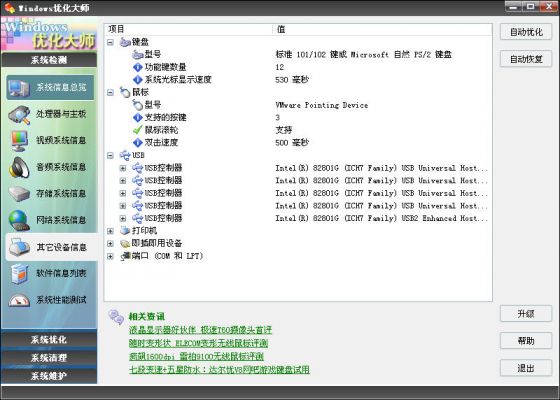Minimize the Windows优化大师 window
Screen dimensions: 560x400
tap(513, 6)
